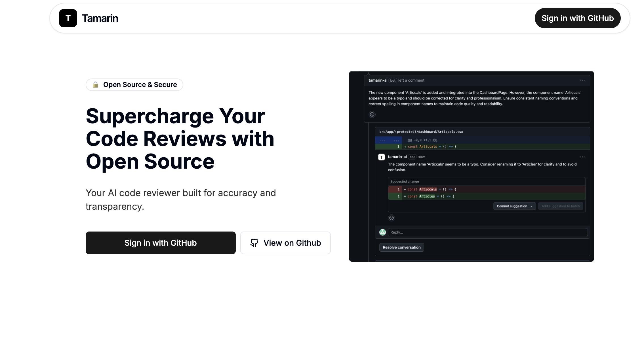Click the lock icon in Open Source badge

pyautogui.click(x=96, y=85)
